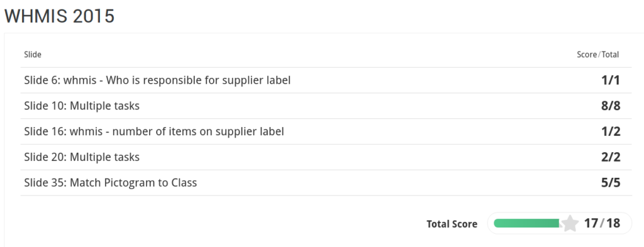The height and width of the screenshot is (247, 644).
Task: Click the 1/2 score for Slide 16
Action: pyautogui.click(x=610, y=131)
